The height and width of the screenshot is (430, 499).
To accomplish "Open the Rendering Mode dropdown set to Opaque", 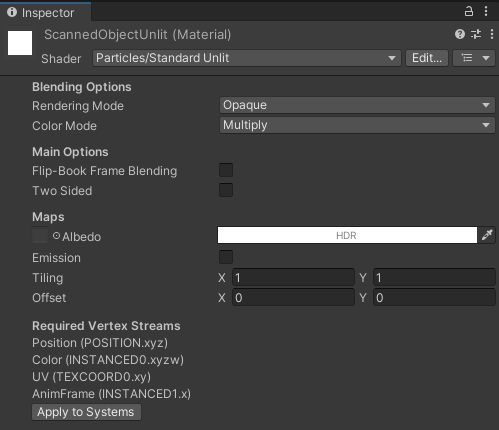I will pos(357,105).
